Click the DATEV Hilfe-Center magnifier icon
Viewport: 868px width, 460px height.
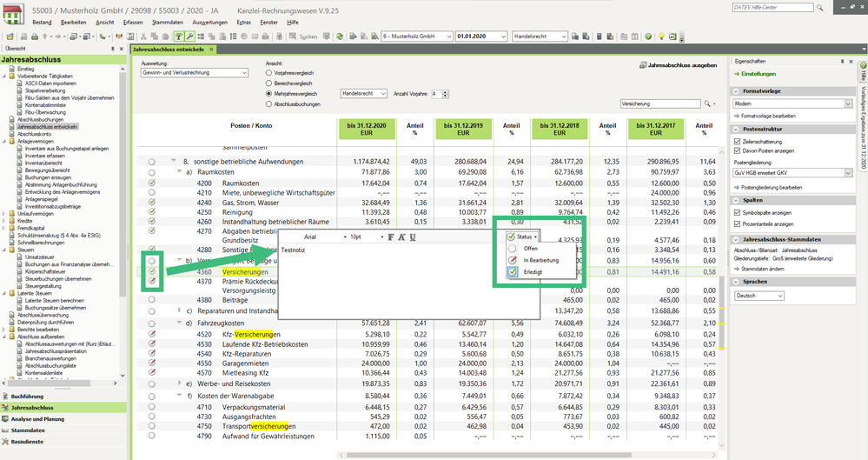(820, 8)
